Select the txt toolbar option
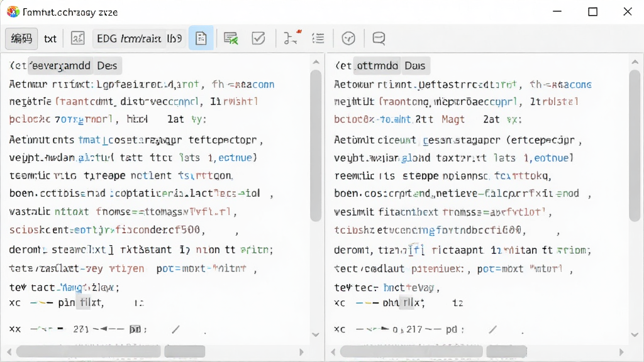Viewport: 644px width, 362px height. [50, 38]
